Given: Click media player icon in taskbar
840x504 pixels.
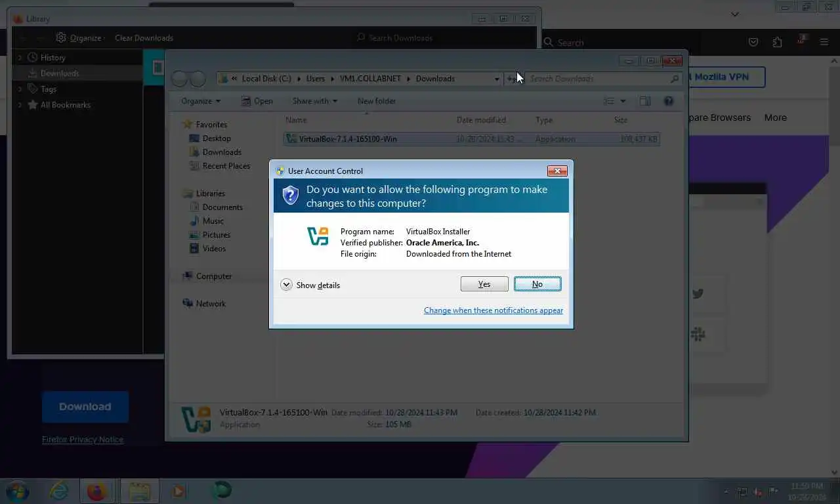Looking at the screenshot, I should (x=178, y=491).
